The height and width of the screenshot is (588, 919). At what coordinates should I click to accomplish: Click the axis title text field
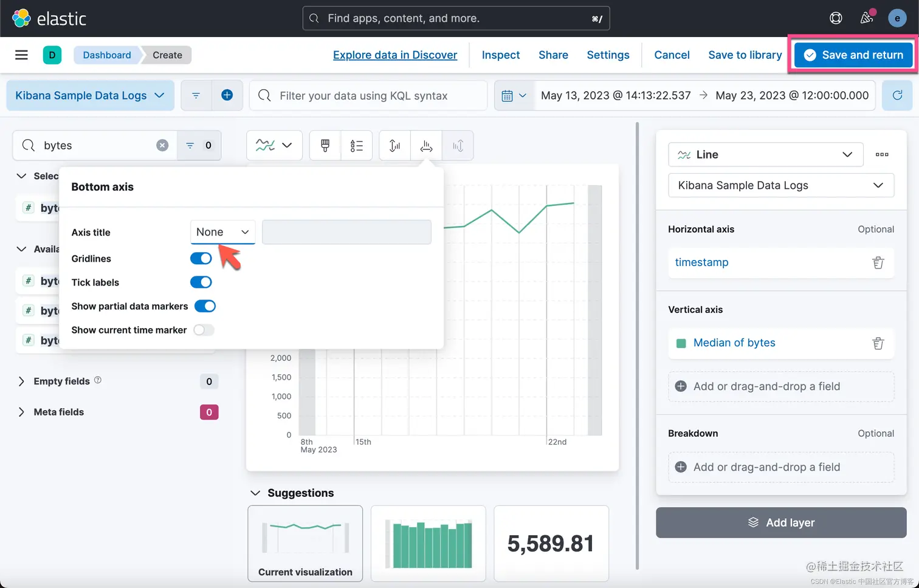346,232
